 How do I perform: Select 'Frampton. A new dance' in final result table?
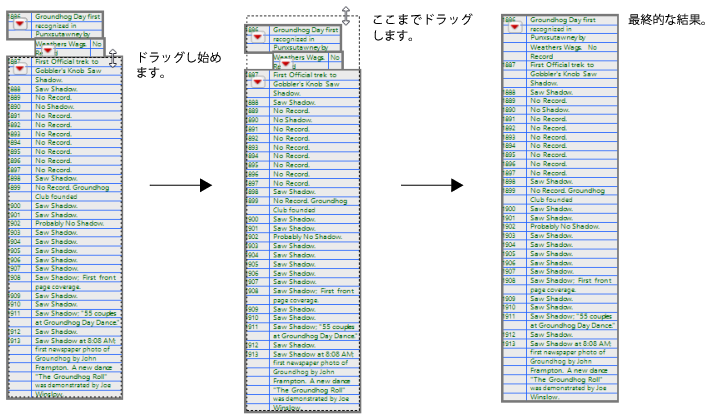[x=569, y=370]
